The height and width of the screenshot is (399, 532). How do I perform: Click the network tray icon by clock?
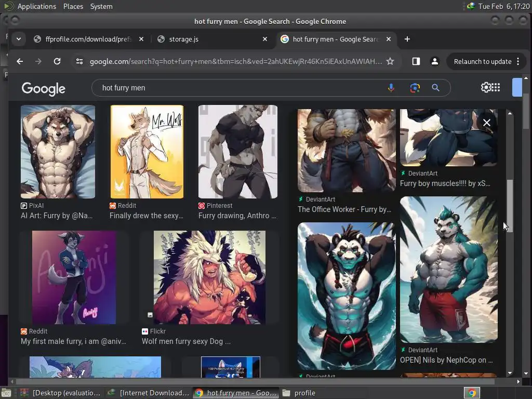(x=471, y=6)
